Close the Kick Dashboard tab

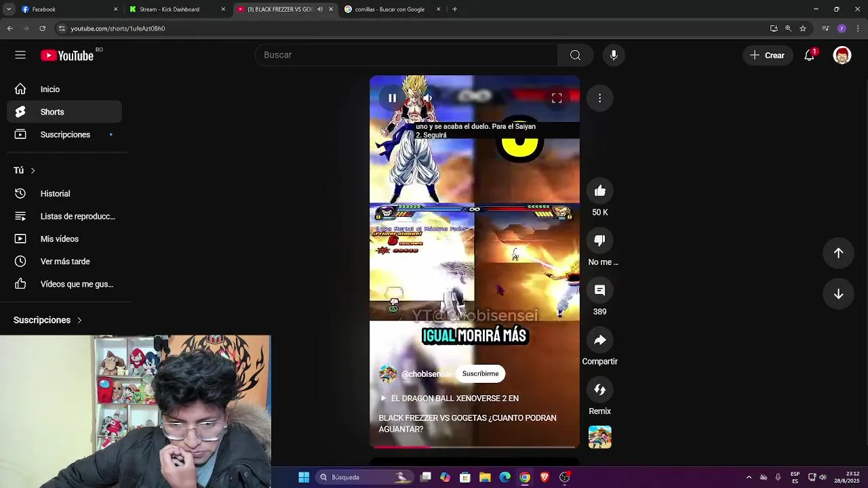coord(223,9)
